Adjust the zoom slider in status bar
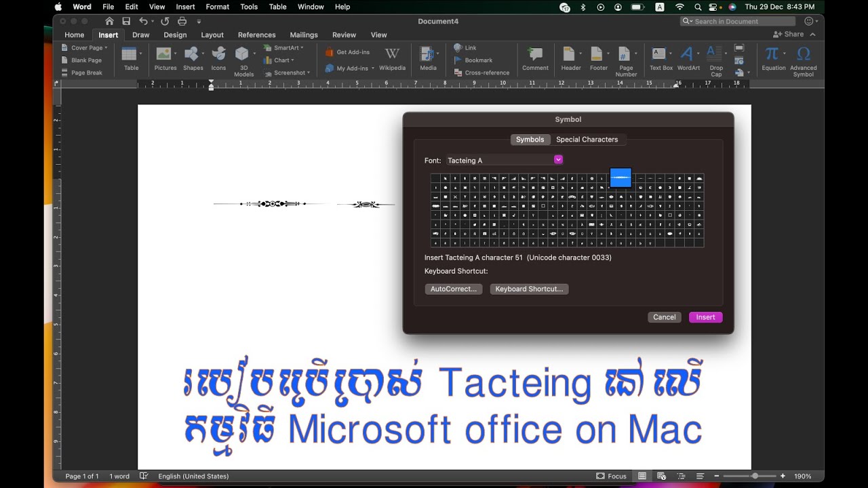The height and width of the screenshot is (488, 868). [755, 476]
